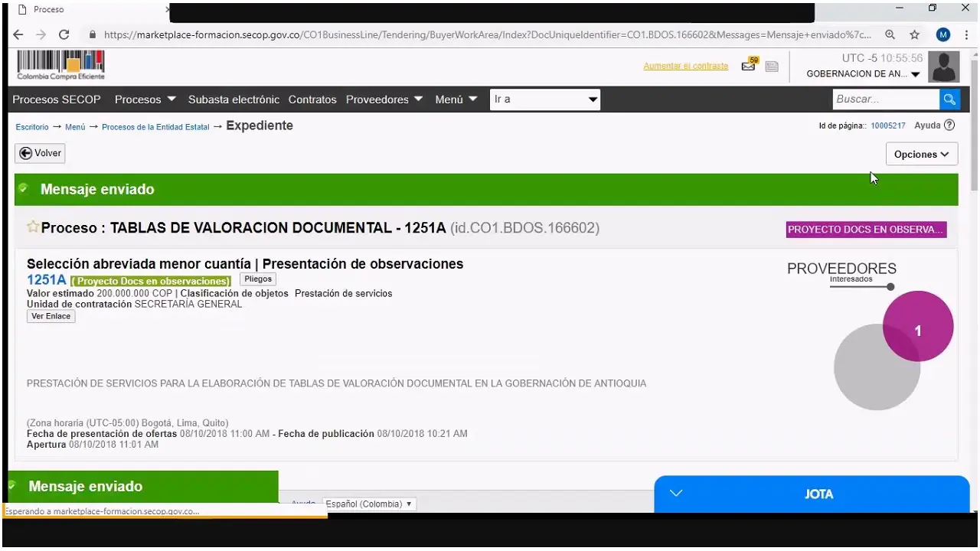
Task: Click the Proyecto Docs en observaciones green label
Action: pyautogui.click(x=152, y=281)
